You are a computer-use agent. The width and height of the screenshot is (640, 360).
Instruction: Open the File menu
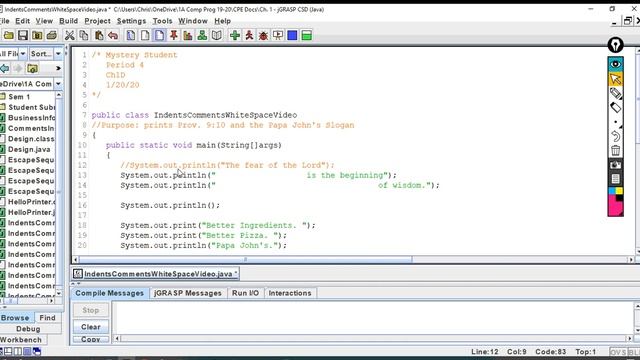tap(5, 21)
